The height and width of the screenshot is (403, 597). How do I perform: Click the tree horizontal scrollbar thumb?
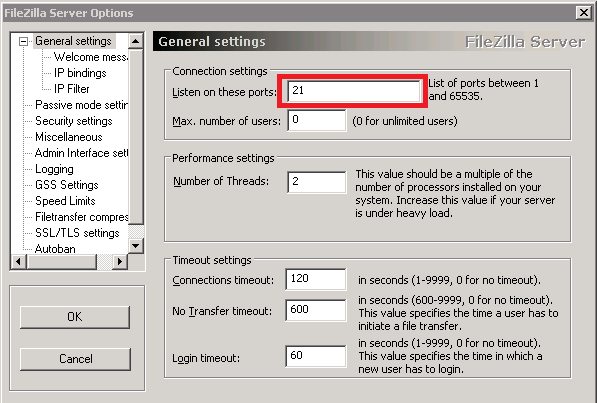pos(62,262)
